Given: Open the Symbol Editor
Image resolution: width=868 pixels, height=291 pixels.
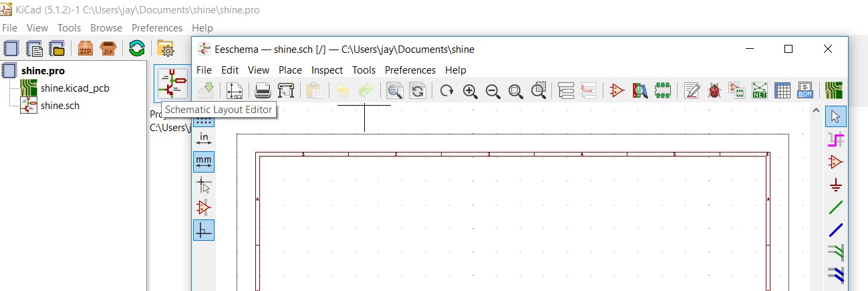Looking at the screenshot, I should [617, 90].
